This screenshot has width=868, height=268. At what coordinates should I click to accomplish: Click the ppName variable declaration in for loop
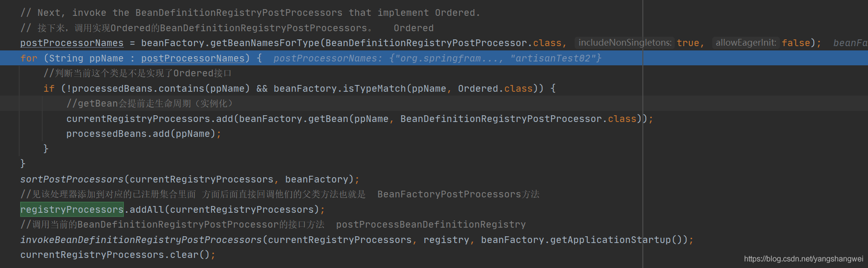106,58
